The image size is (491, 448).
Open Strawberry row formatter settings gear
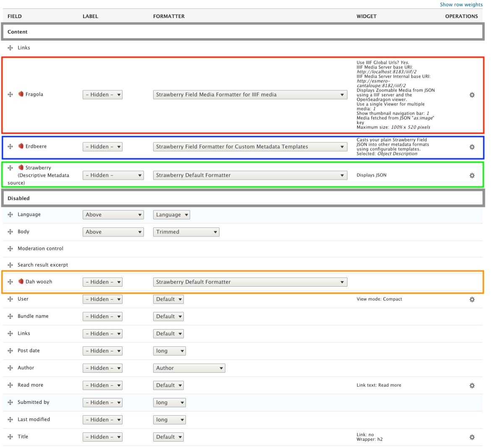pos(472,176)
